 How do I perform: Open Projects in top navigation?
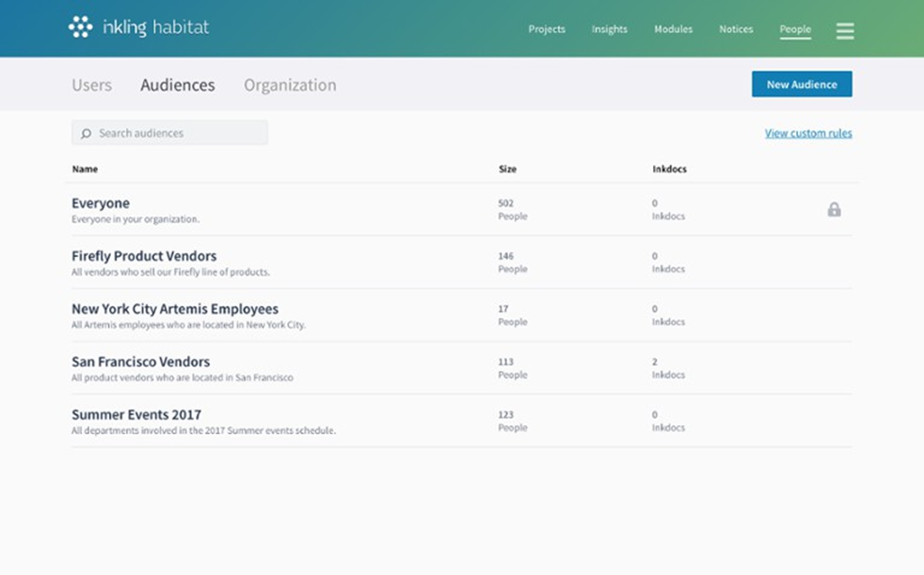point(547,29)
